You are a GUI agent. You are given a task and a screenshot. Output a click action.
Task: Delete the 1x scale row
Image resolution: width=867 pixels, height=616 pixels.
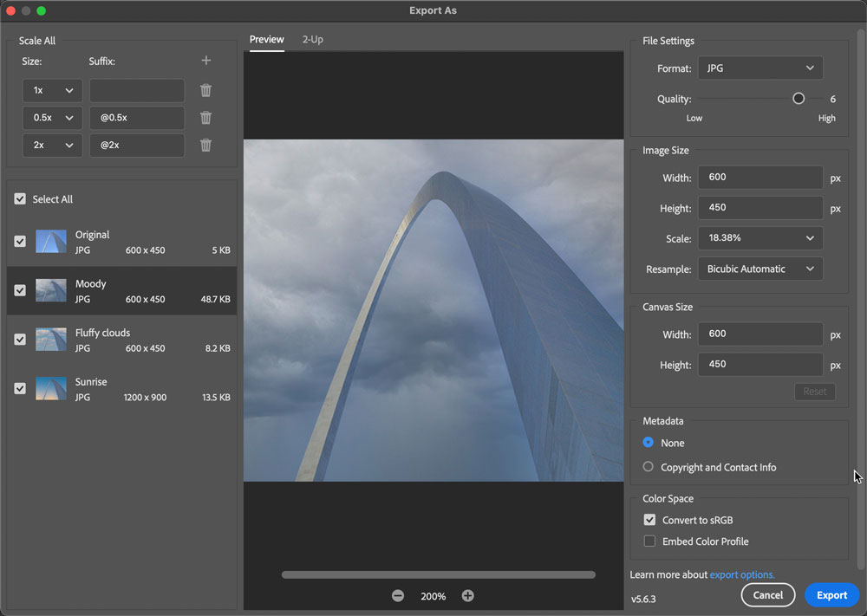[x=205, y=90]
